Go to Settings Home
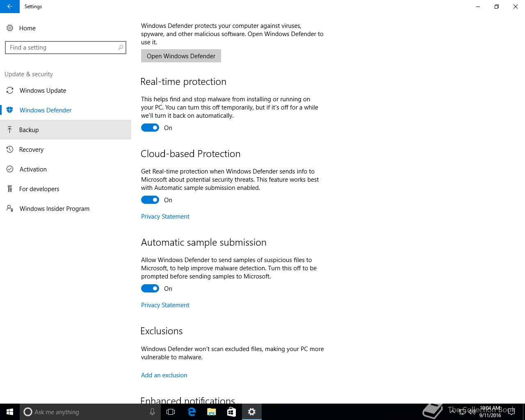This screenshot has width=525, height=420. point(66,28)
